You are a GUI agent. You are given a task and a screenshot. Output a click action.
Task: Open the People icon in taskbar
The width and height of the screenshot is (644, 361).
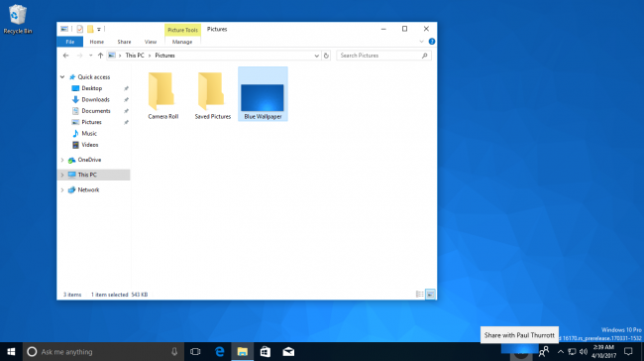pyautogui.click(x=544, y=351)
